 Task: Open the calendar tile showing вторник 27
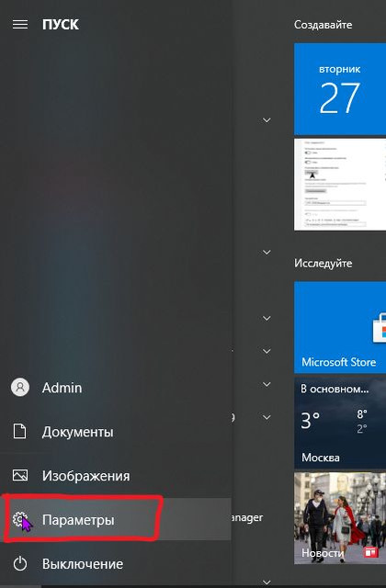click(340, 89)
